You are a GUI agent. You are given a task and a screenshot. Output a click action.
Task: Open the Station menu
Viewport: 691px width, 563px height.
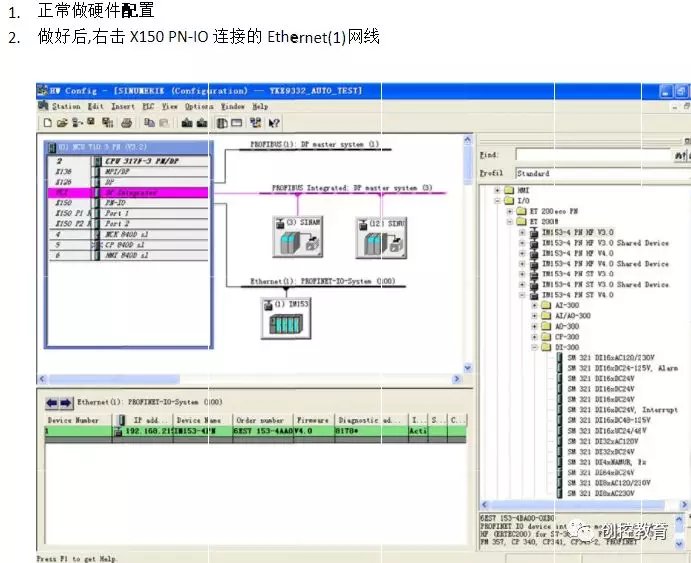[x=66, y=106]
